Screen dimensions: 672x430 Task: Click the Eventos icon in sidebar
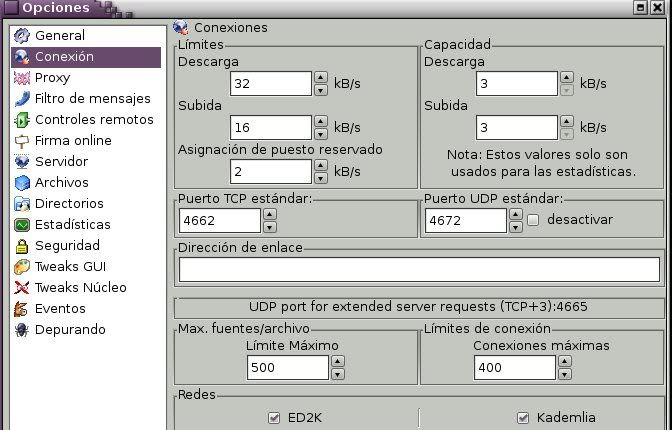coord(21,309)
